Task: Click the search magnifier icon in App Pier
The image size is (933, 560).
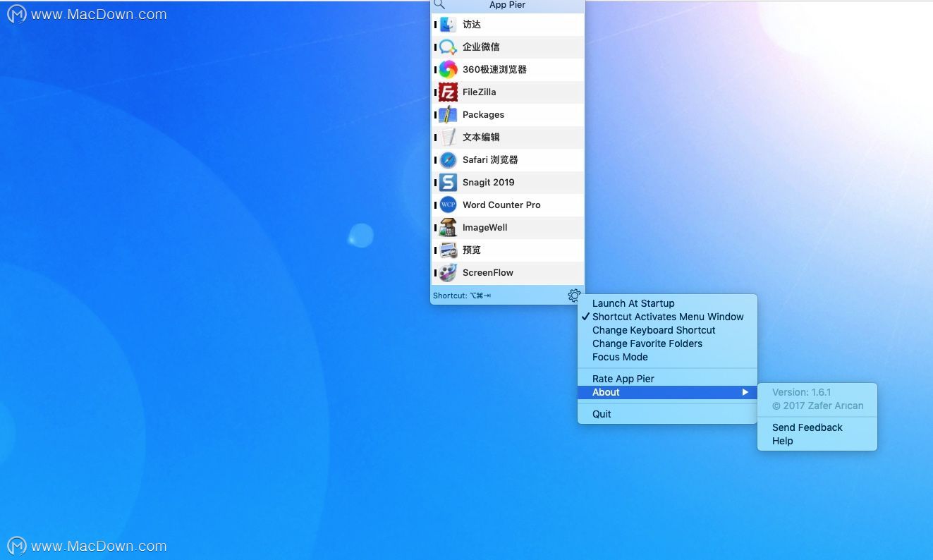Action: pos(439,4)
